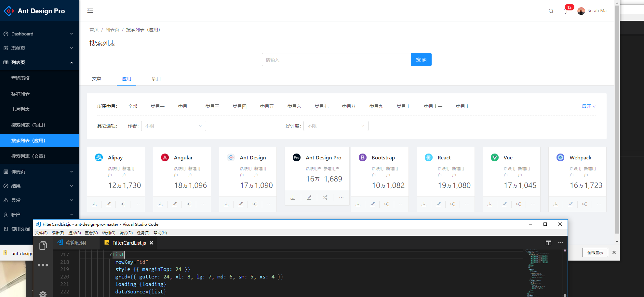Open more options on Alipay card
This screenshot has width=644, height=297.
coord(138,204)
